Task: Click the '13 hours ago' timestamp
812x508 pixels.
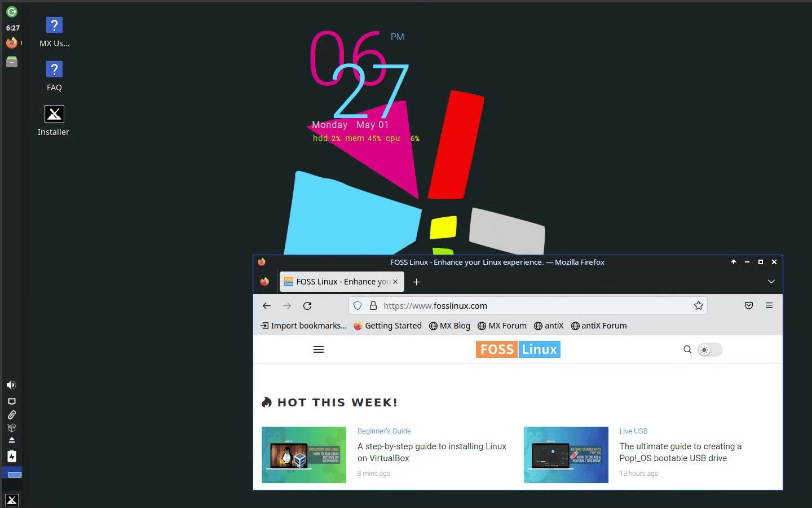Action: coord(639,474)
